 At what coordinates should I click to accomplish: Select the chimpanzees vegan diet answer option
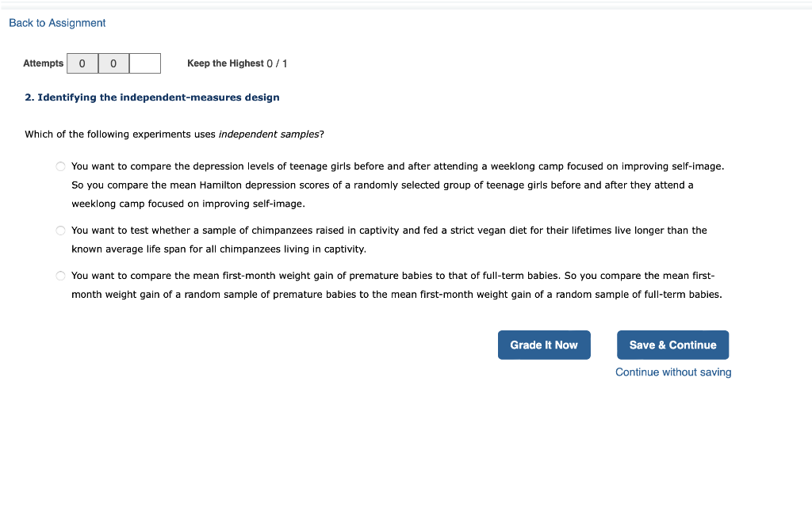[60, 230]
